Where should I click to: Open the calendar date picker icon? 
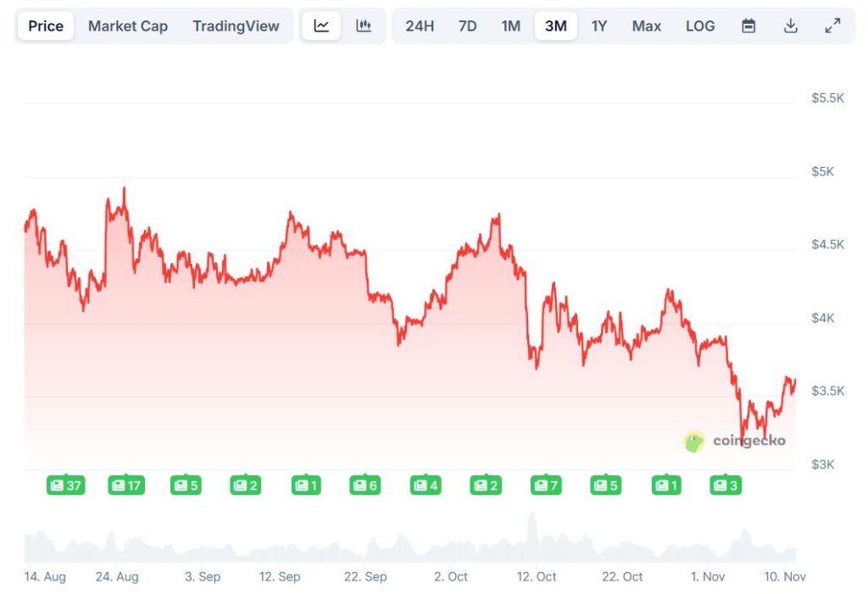pos(748,25)
